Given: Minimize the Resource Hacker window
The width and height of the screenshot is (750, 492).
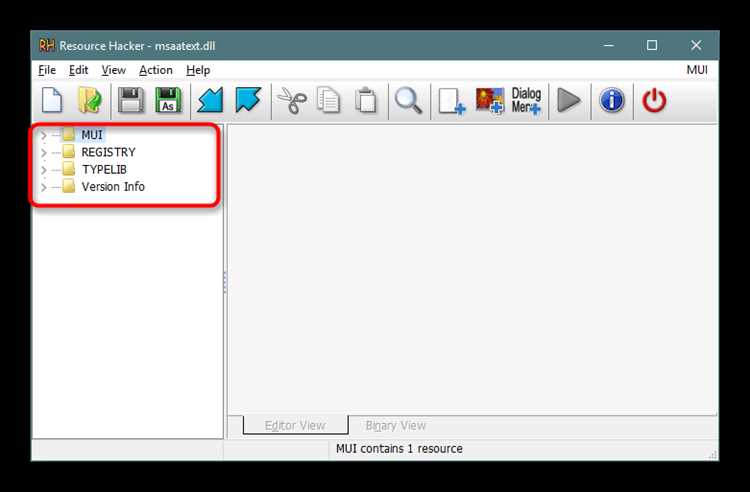Looking at the screenshot, I should [x=609, y=45].
